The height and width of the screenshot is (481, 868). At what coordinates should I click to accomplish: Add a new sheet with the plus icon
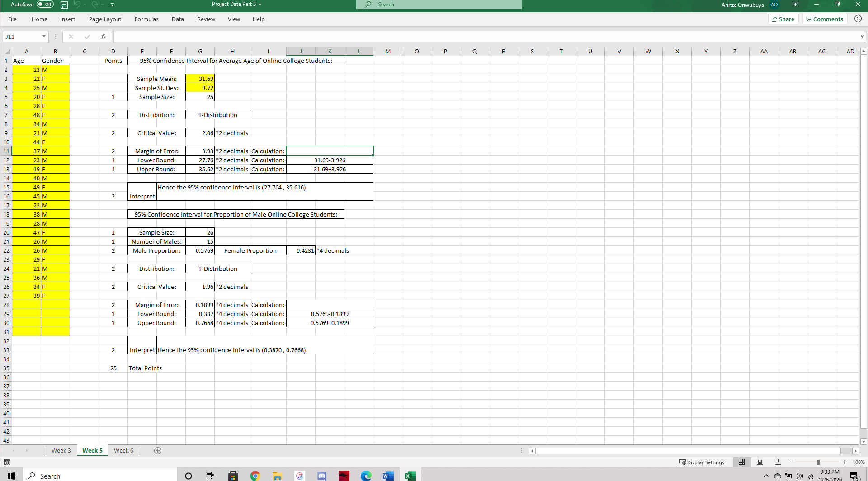[x=158, y=451]
